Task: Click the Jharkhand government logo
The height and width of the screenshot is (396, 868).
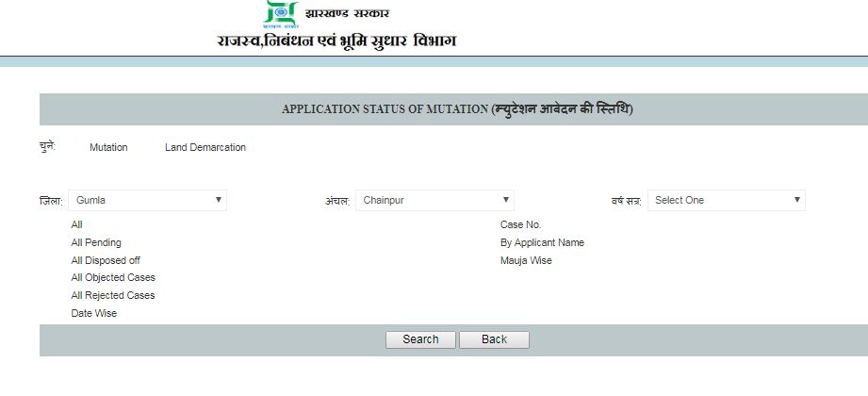Action: pyautogui.click(x=280, y=14)
